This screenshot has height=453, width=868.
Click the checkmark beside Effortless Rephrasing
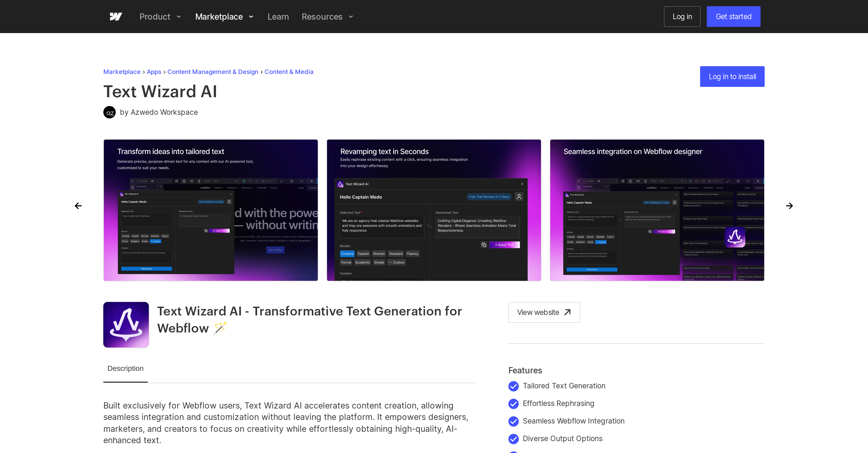(x=514, y=404)
